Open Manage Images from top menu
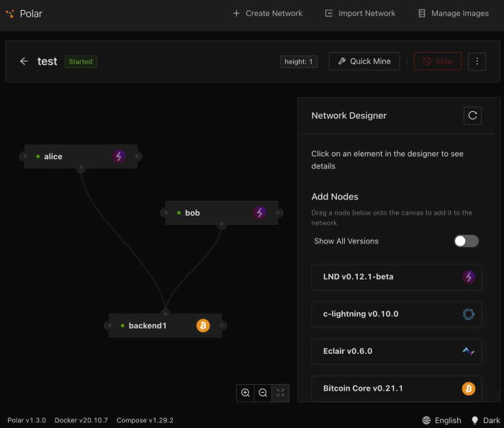This screenshot has width=504, height=428. 454,14
